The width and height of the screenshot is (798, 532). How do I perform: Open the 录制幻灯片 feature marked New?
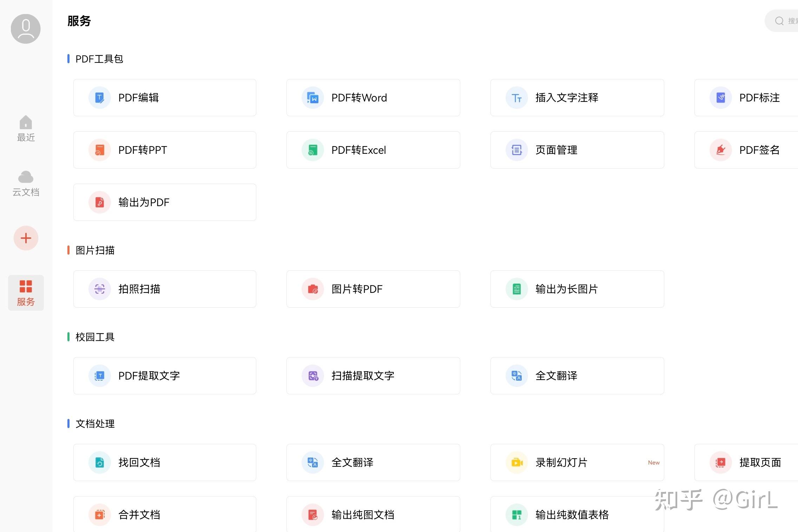576,462
